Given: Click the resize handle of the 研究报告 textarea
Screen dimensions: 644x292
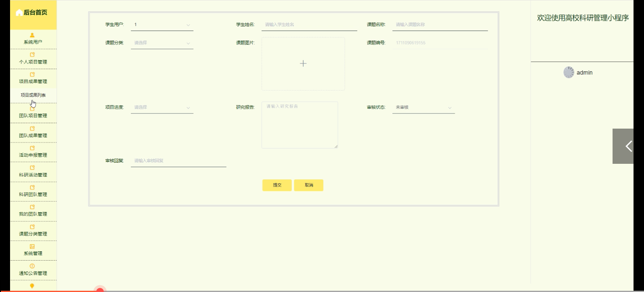Looking at the screenshot, I should (335, 146).
